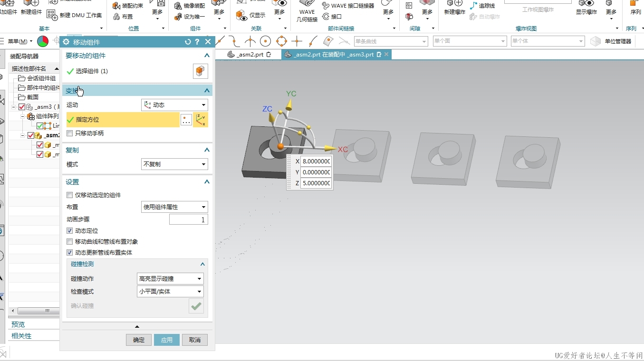This screenshot has height=361, width=644.
Task: Switch to the _asm2.prt tab
Action: [249, 55]
